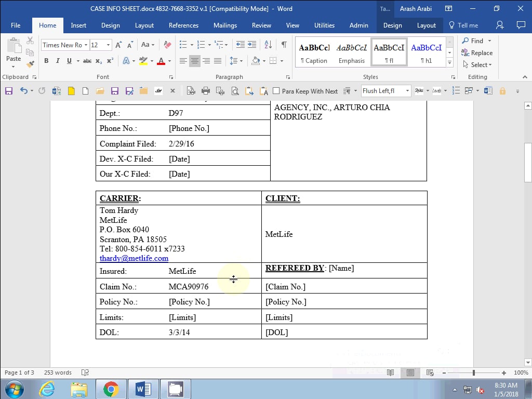The width and height of the screenshot is (532, 399).
Task: Click the printer icon in quick toolbar
Action: pos(205,91)
